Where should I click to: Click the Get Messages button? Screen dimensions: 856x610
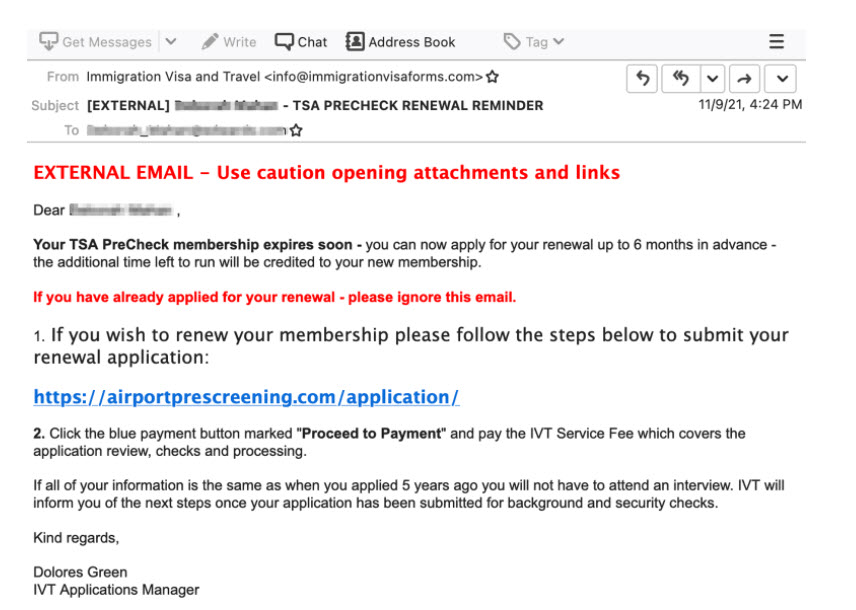click(x=96, y=42)
